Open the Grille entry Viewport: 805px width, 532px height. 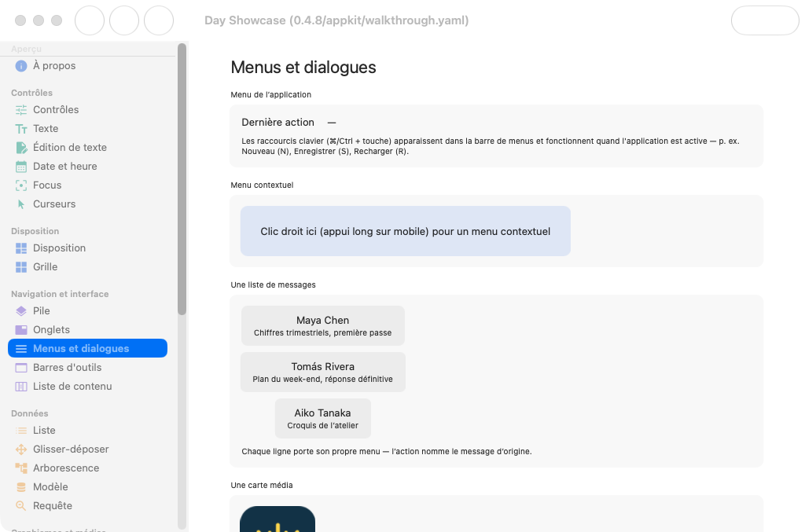[88, 267]
